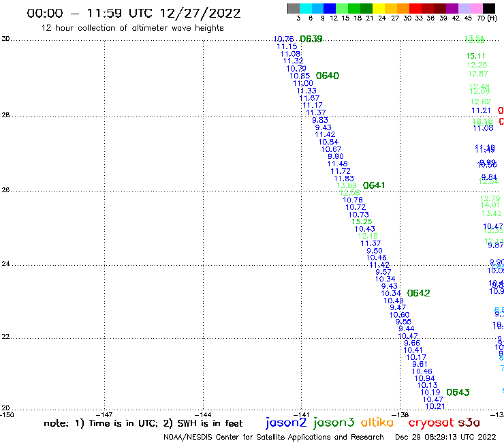Select the yellow 24 ft legend swatch
This screenshot has width=504, height=443.
[379, 8]
